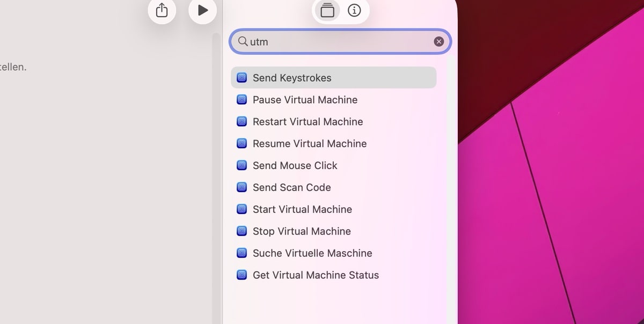Add the Send Mouse Click action

[295, 166]
